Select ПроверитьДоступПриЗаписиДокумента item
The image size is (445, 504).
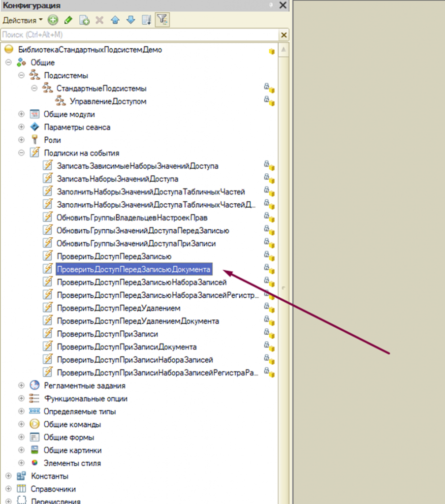pos(127,347)
